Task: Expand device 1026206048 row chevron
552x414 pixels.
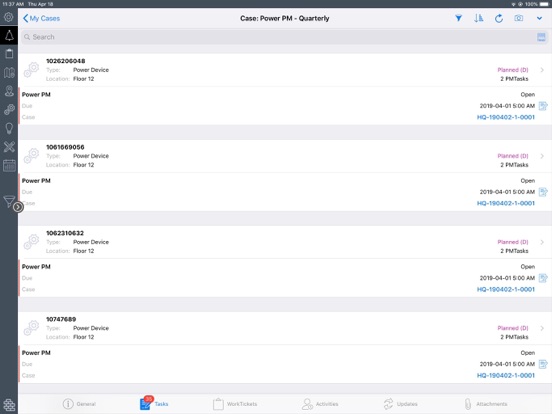Action: pyautogui.click(x=542, y=70)
